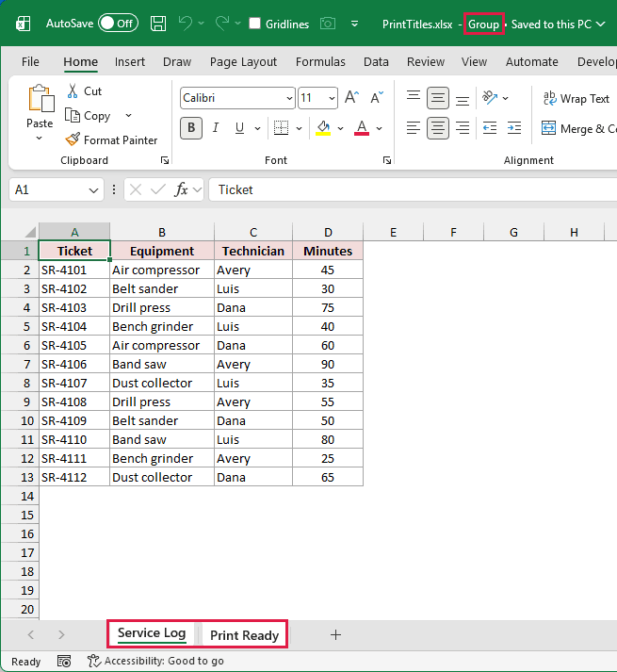The height and width of the screenshot is (672, 617).
Task: Add a new sheet with plus icon
Action: click(336, 634)
